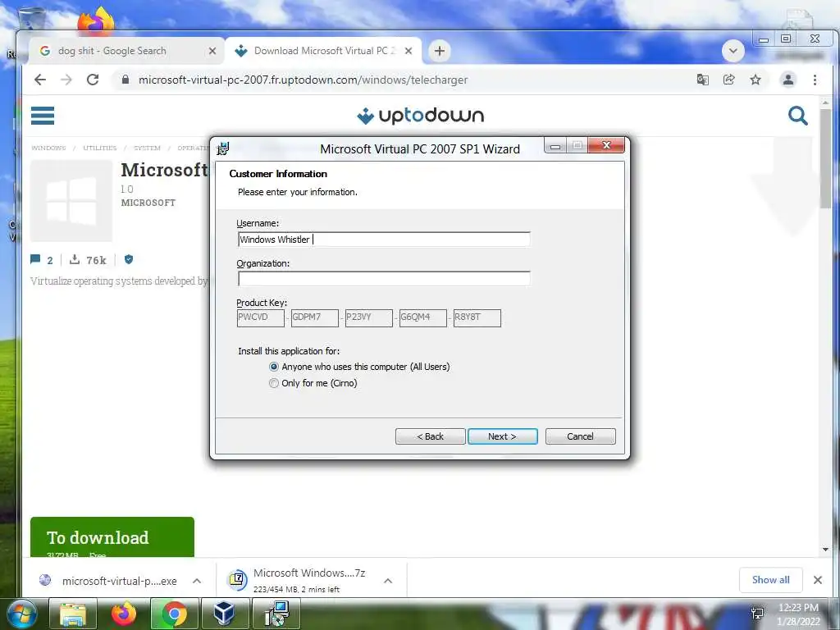This screenshot has height=630, width=840.
Task: Click the Windows app thumbnail image
Action: point(71,200)
